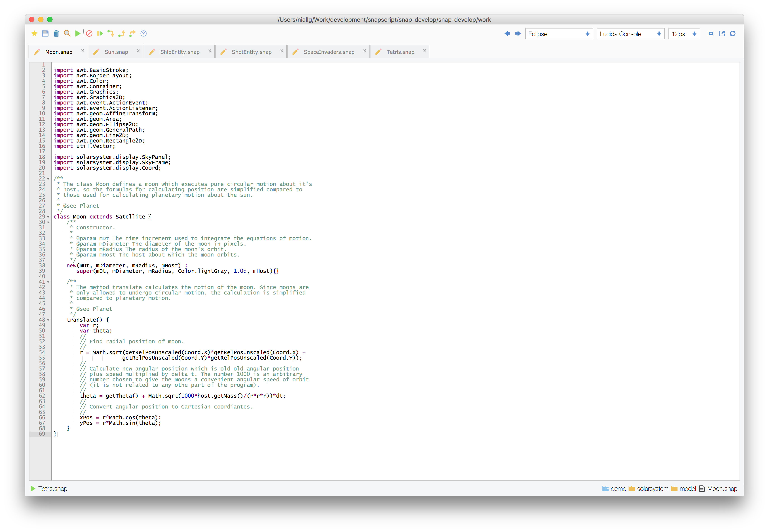Open the SpaceInvaders.snap tab
769x532 pixels.
pyautogui.click(x=329, y=51)
